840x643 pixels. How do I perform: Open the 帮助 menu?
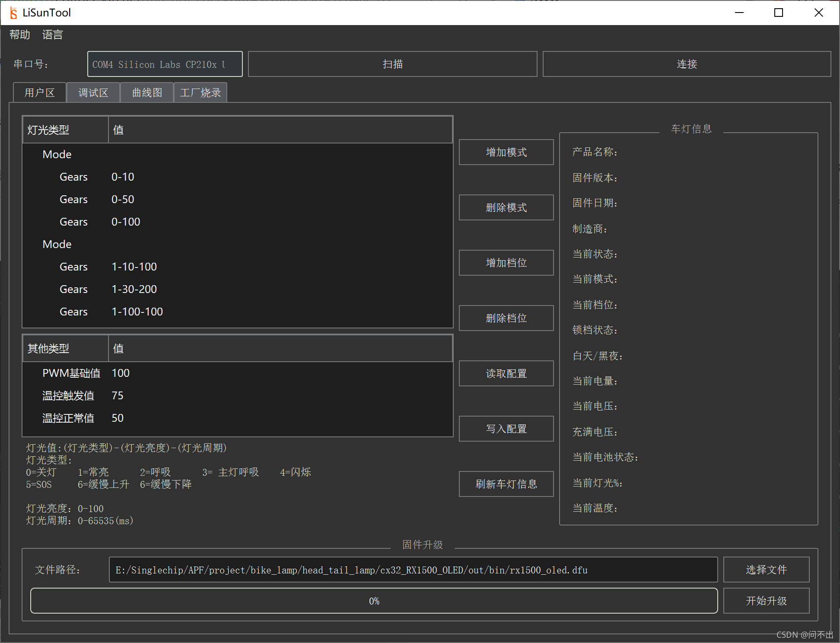tap(19, 35)
